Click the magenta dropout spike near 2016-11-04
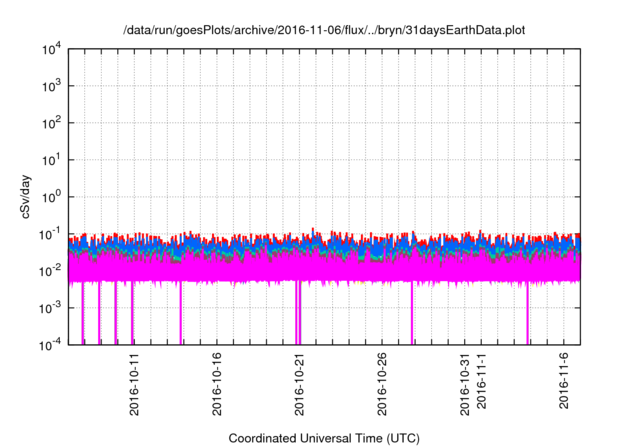This screenshot has height=448, width=640. [x=527, y=313]
